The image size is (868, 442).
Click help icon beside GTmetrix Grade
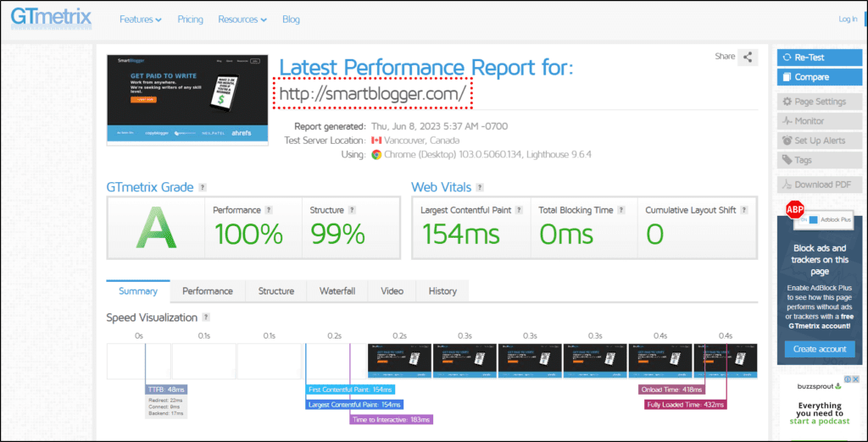pos(203,187)
